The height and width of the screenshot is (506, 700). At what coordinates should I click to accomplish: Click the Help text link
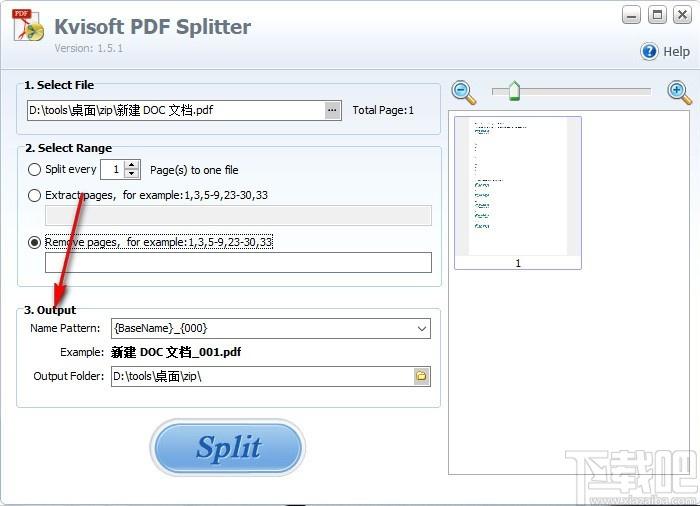click(x=676, y=52)
